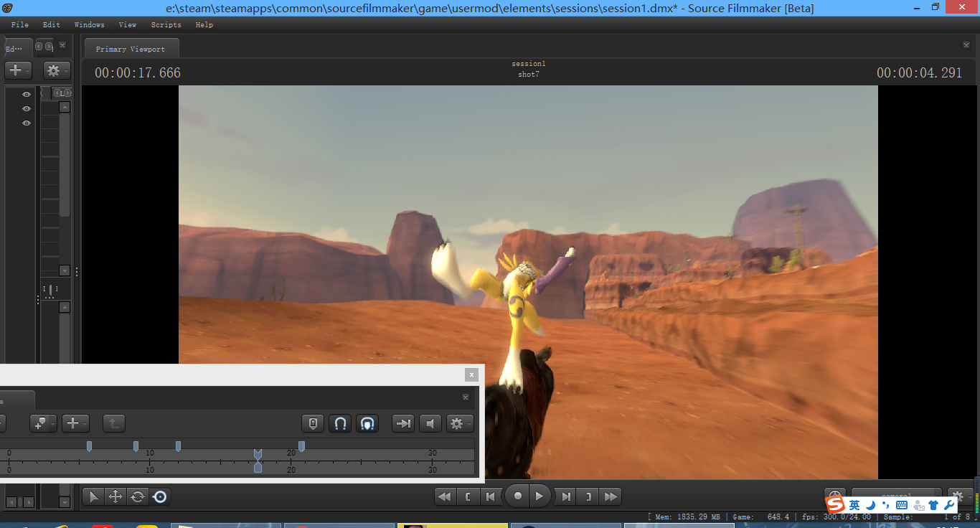This screenshot has height=528, width=980.
Task: Click the lock playhead icon in timeline
Action: point(313,424)
